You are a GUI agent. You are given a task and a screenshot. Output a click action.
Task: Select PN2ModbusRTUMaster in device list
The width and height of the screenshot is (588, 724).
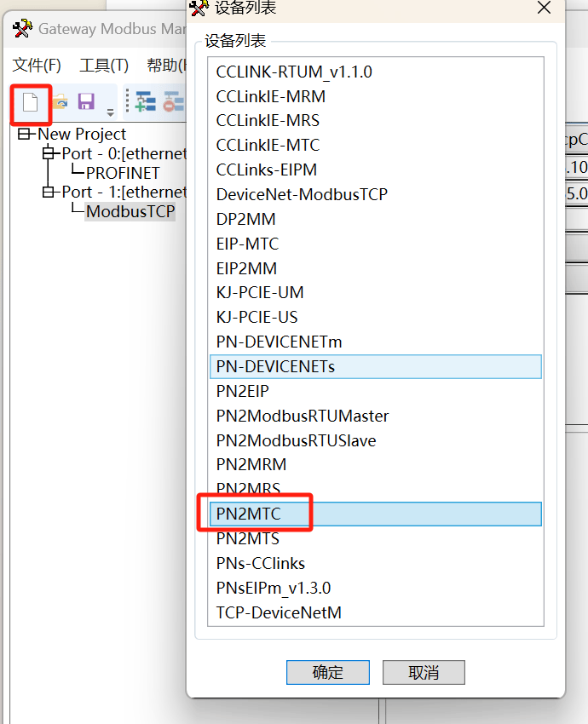(376, 416)
